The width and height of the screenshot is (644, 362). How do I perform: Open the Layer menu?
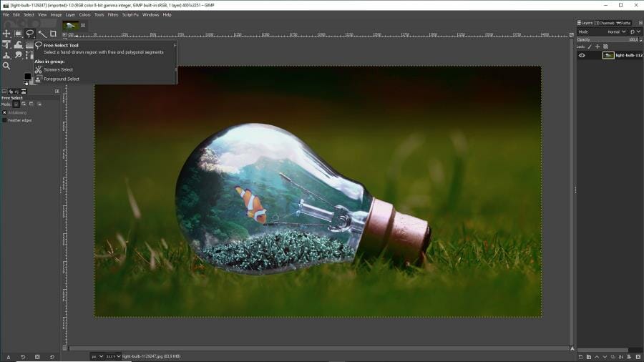pos(70,15)
